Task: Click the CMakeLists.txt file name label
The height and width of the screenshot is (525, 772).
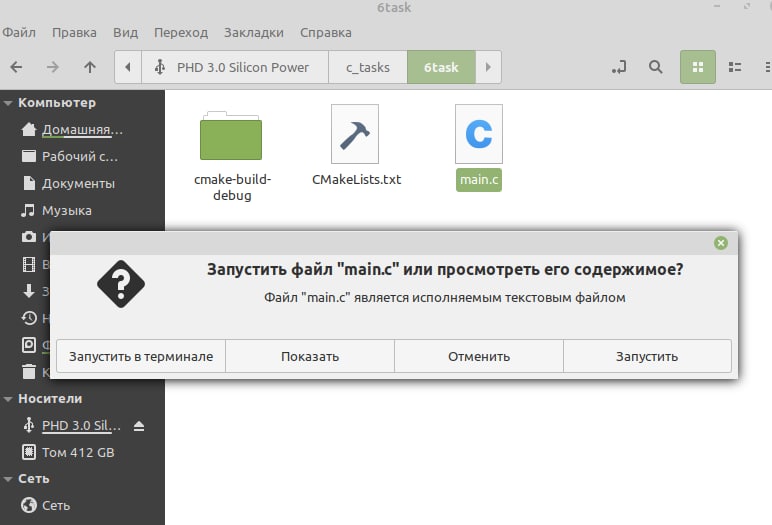Action: coord(356,180)
